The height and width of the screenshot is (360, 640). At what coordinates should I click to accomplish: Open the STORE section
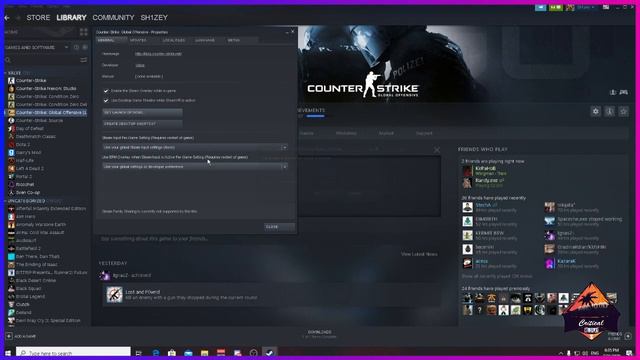[x=38, y=18]
